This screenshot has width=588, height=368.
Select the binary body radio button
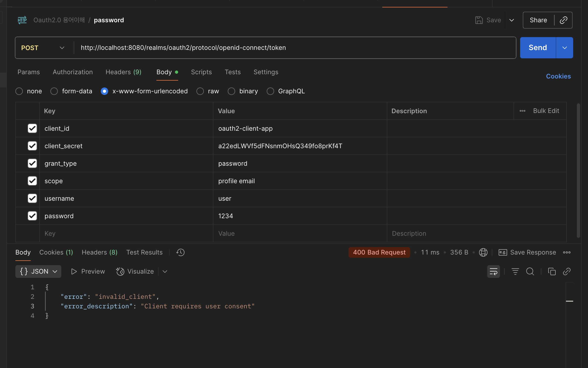tap(231, 91)
